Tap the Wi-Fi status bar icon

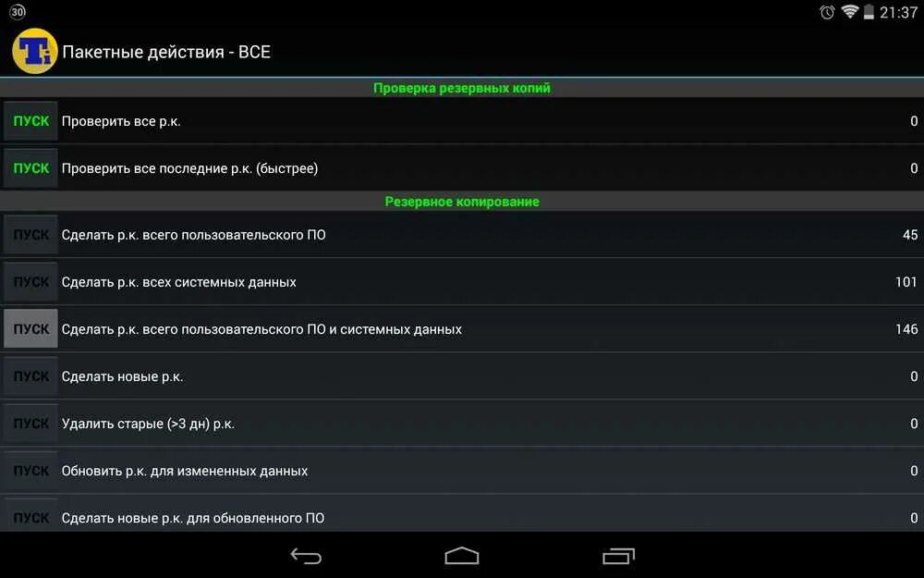[x=849, y=12]
